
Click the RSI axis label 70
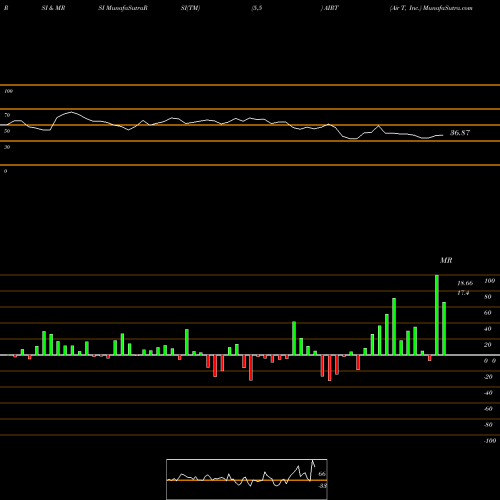pyautogui.click(x=7, y=115)
